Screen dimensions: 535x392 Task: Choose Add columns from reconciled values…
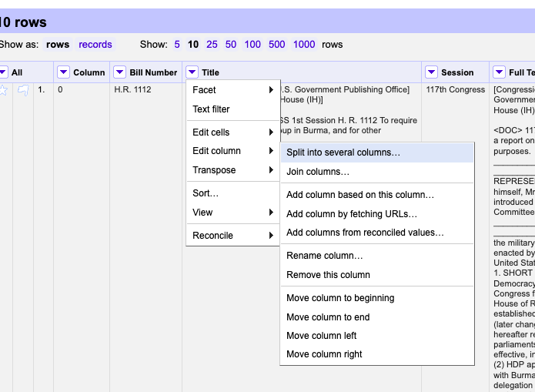point(377,233)
